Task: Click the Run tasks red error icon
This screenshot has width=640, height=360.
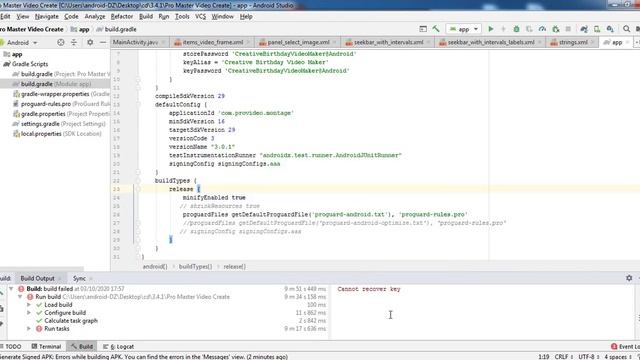Action: [39, 329]
